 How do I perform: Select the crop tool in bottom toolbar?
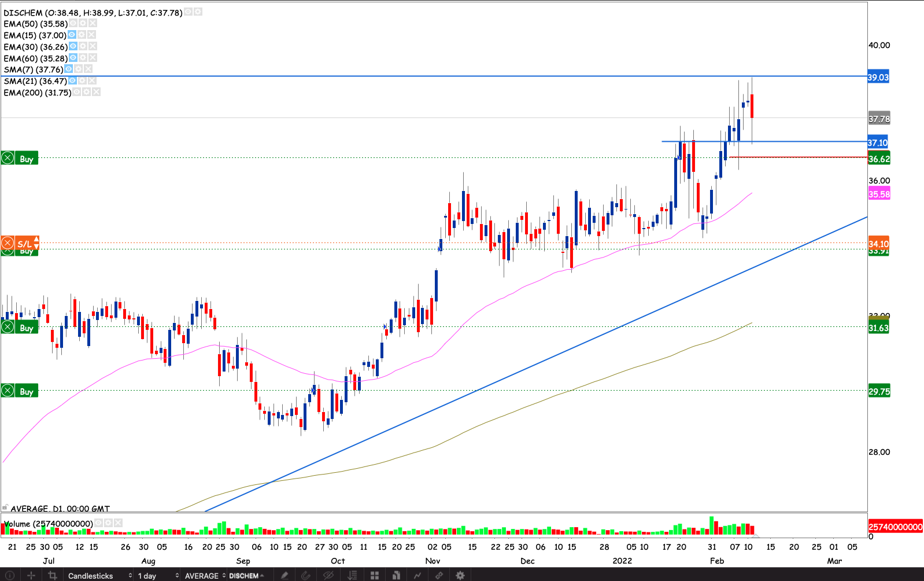53,576
